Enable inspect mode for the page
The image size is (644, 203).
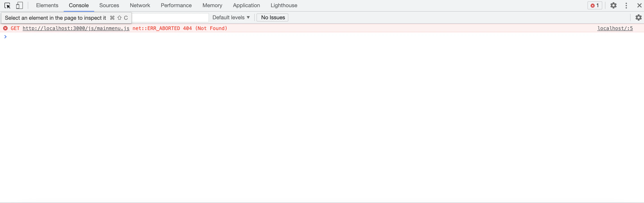[7, 5]
